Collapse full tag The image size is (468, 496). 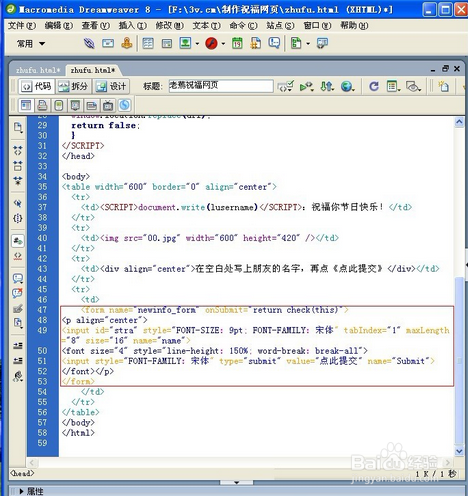pyautogui.click(x=18, y=150)
